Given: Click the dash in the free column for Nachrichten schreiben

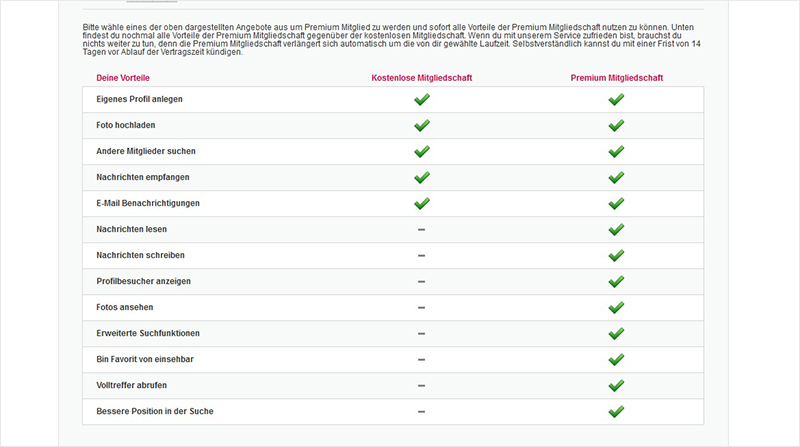Looking at the screenshot, I should coord(421,255).
